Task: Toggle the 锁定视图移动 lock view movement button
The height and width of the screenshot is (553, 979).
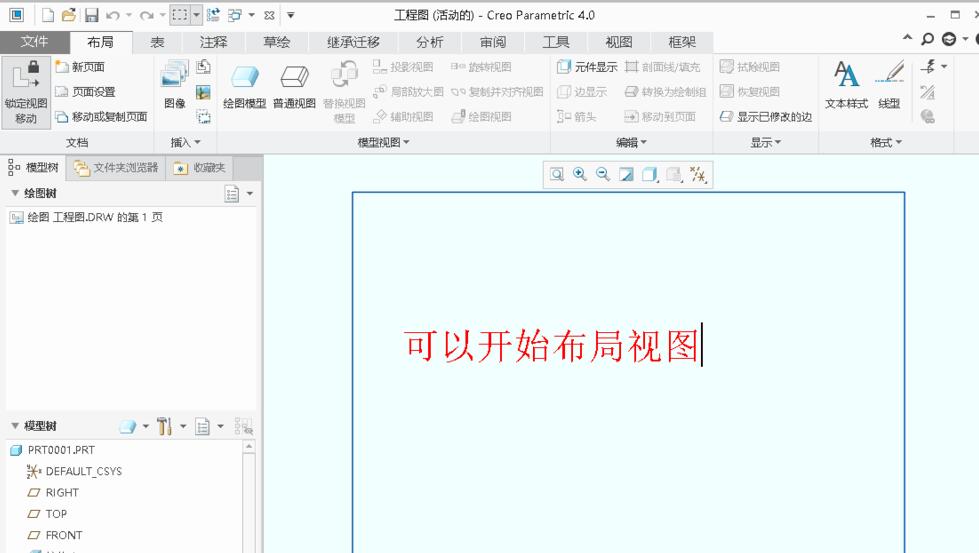Action: click(26, 90)
